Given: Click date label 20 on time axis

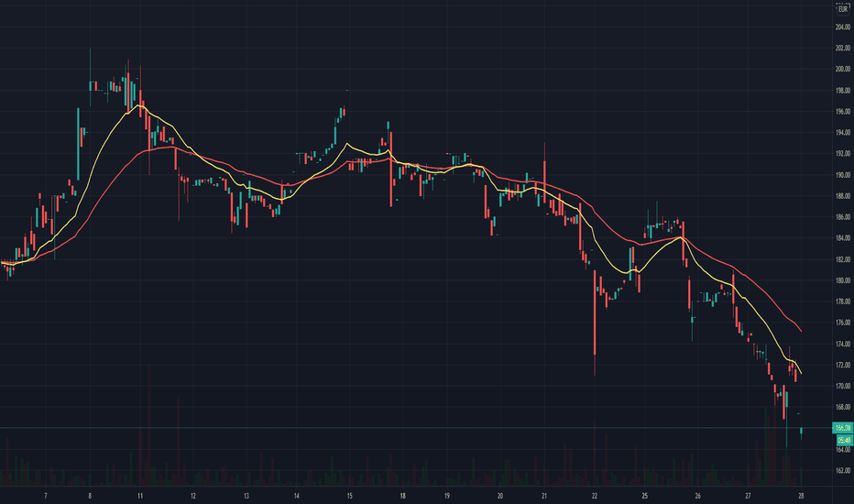Looking at the screenshot, I should pos(500,496).
